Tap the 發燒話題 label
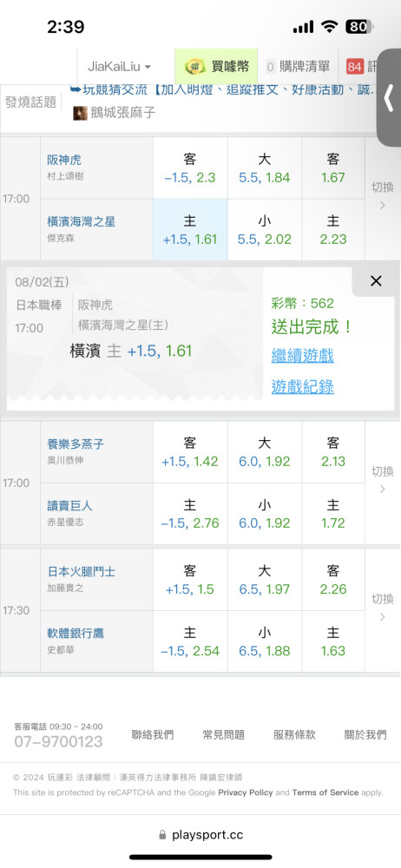The height and width of the screenshot is (868, 401). pyautogui.click(x=30, y=102)
